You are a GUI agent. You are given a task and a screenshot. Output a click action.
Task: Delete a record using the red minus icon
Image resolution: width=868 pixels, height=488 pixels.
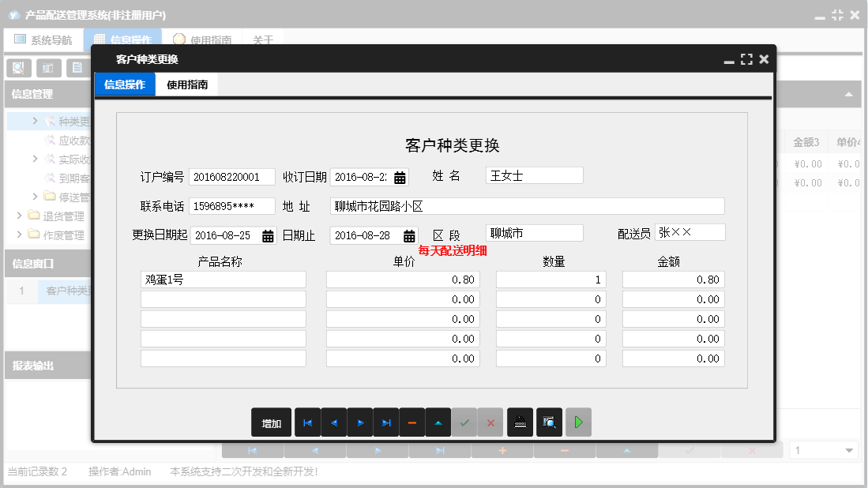point(411,422)
